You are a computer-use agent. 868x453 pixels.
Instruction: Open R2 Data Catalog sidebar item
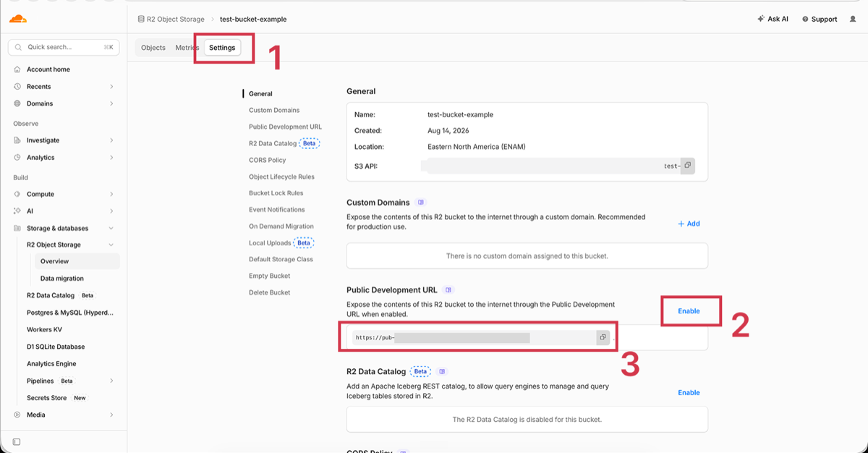click(x=51, y=295)
